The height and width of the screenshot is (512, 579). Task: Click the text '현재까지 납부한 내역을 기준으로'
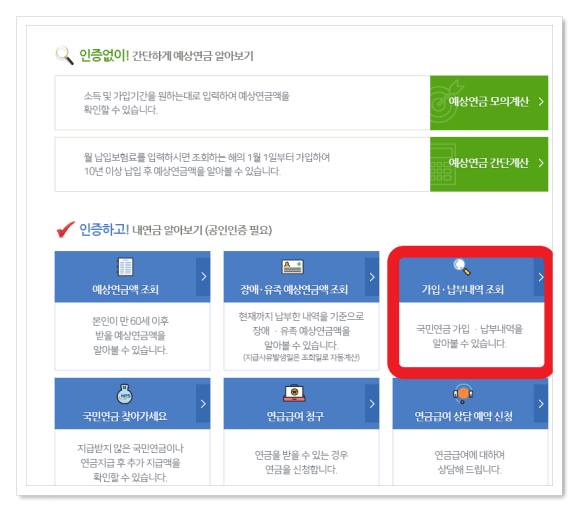coord(301,316)
